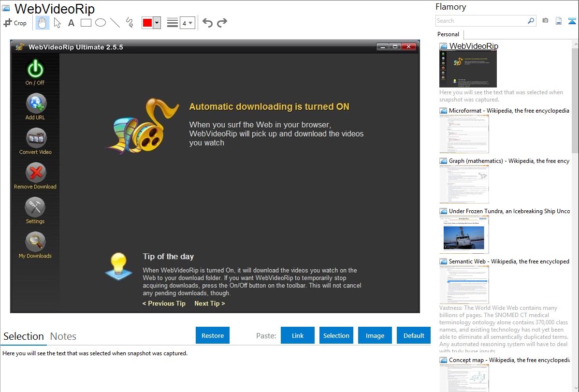The image size is (579, 392).
Task: Click the Microformat - Wikipedia title text
Action: point(509,111)
